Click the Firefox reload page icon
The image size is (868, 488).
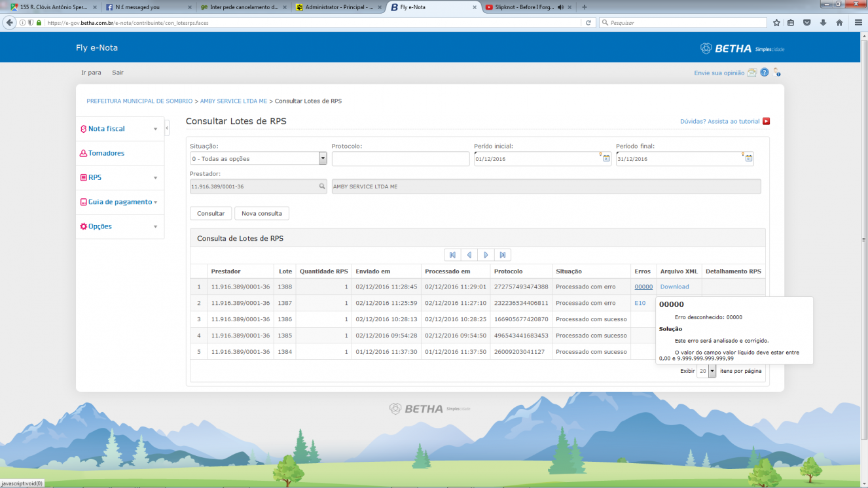point(588,22)
